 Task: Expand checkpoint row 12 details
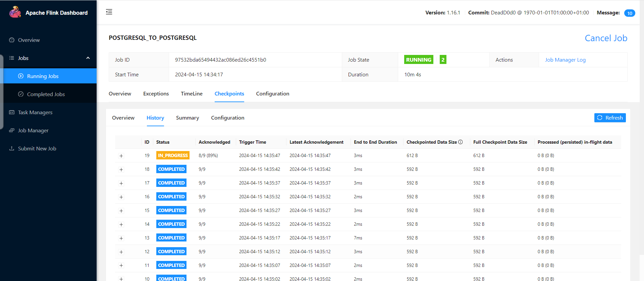click(121, 252)
